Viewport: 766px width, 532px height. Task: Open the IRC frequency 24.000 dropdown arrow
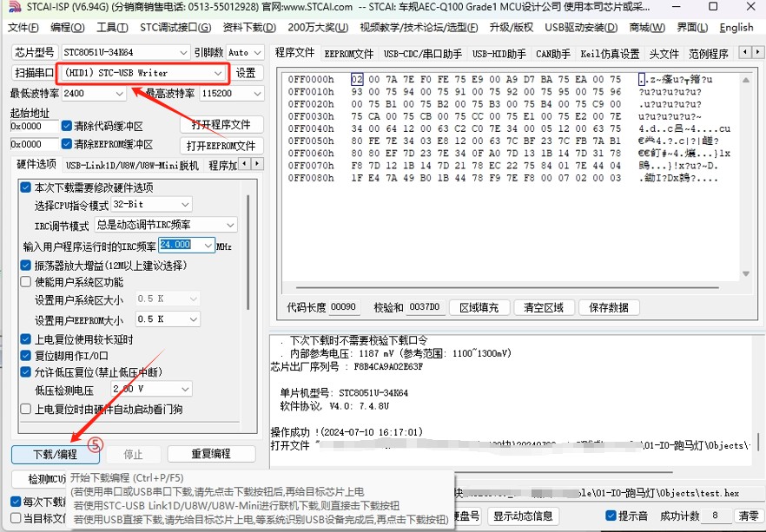pyautogui.click(x=208, y=246)
